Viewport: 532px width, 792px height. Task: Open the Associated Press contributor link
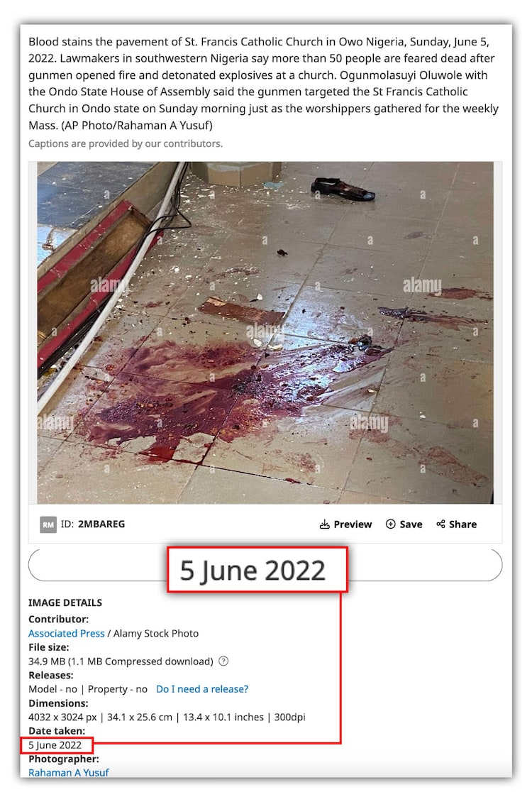66,634
